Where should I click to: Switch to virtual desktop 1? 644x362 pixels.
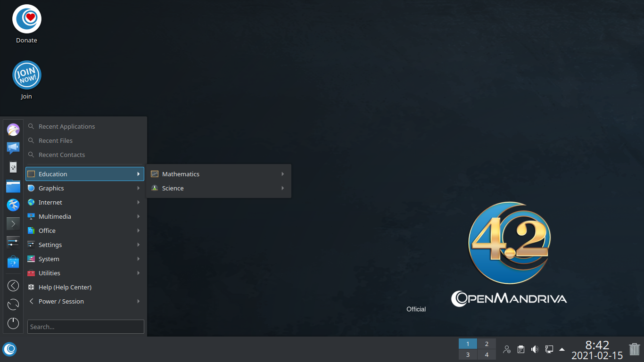click(x=468, y=344)
